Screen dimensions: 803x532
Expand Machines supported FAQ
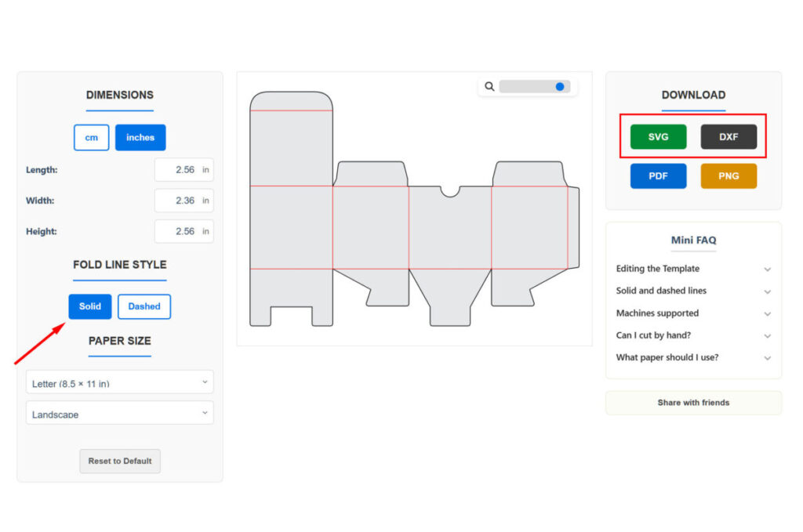click(x=693, y=313)
